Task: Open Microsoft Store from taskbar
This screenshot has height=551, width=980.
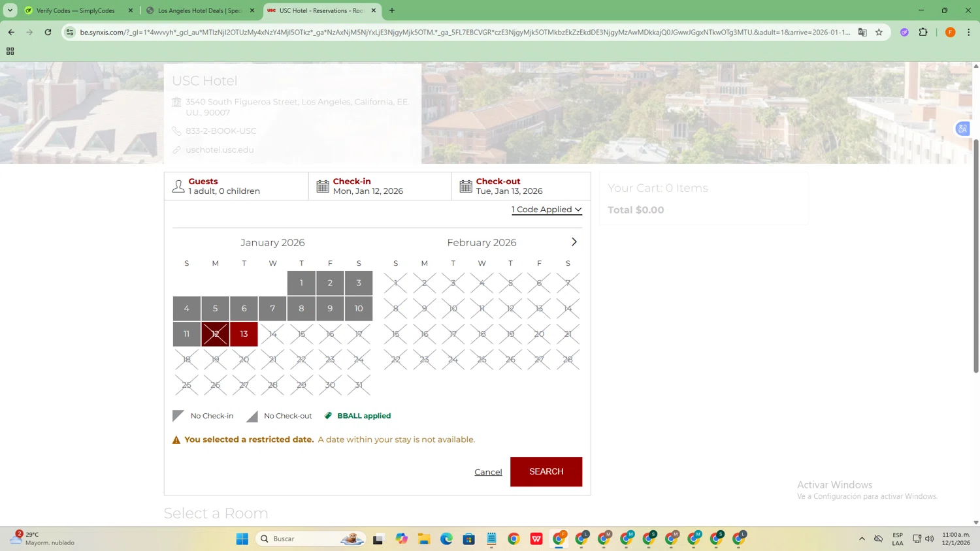Action: (x=468, y=539)
